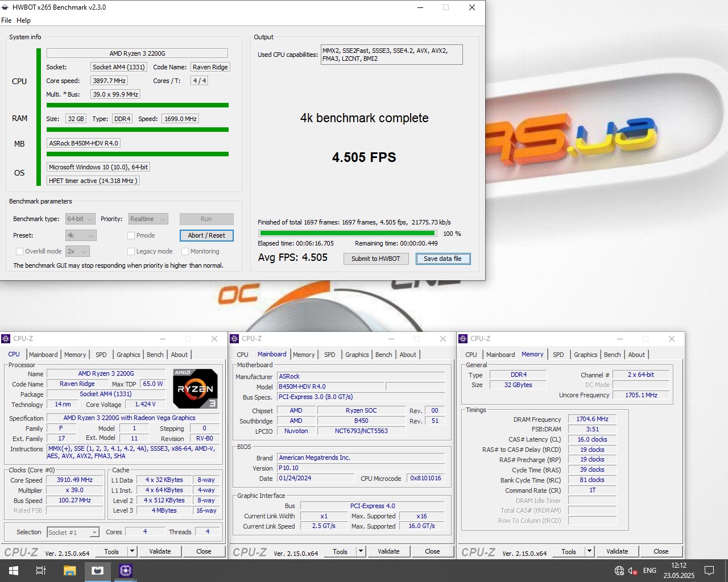Click the ASRock B450M-HDV R4.0 motherboard field
The image size is (728, 582).
84,143
